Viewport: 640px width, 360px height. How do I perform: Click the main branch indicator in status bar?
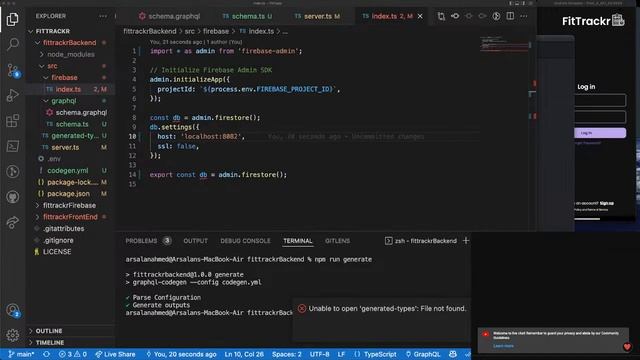coord(21,354)
